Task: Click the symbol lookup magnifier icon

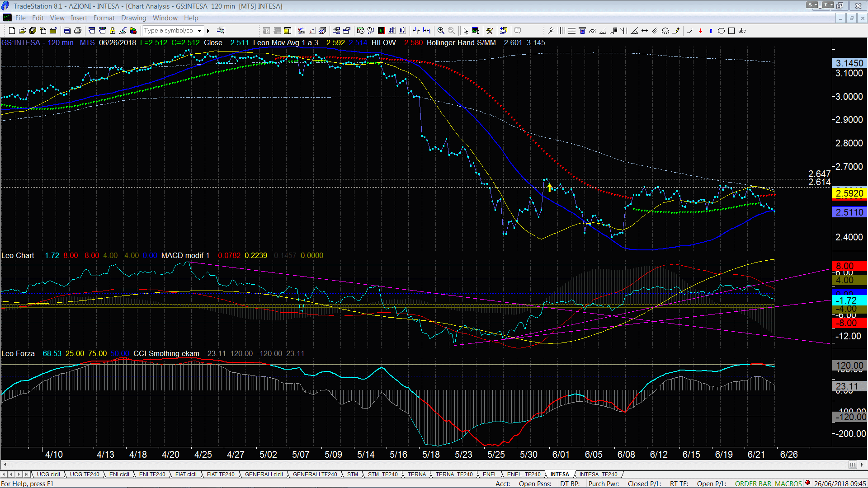Action: click(x=221, y=31)
